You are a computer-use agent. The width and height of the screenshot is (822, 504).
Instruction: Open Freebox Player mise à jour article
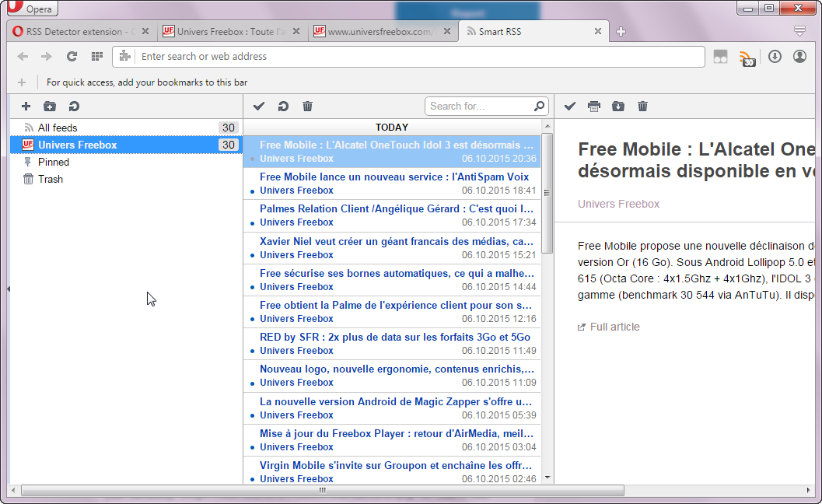coord(392,440)
